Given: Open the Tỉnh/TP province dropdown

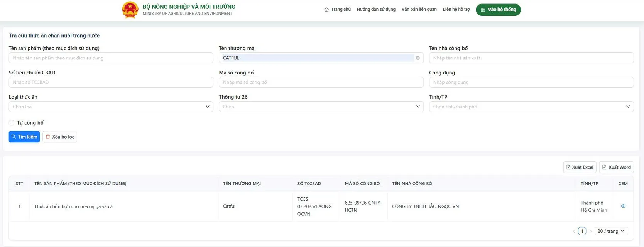Looking at the screenshot, I should pyautogui.click(x=531, y=107).
